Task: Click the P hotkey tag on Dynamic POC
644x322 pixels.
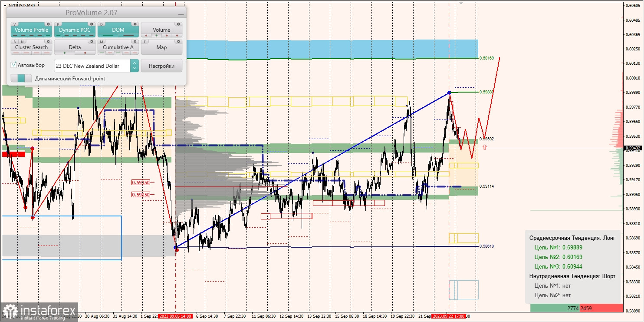Action: coord(59,24)
